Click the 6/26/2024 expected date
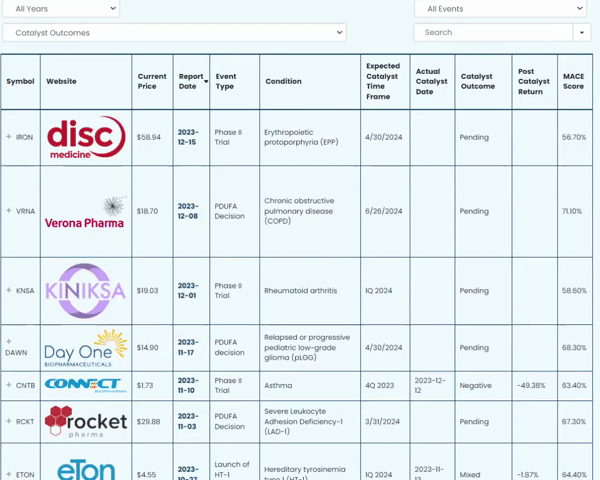Viewport: 600px width, 480px height. (x=383, y=211)
